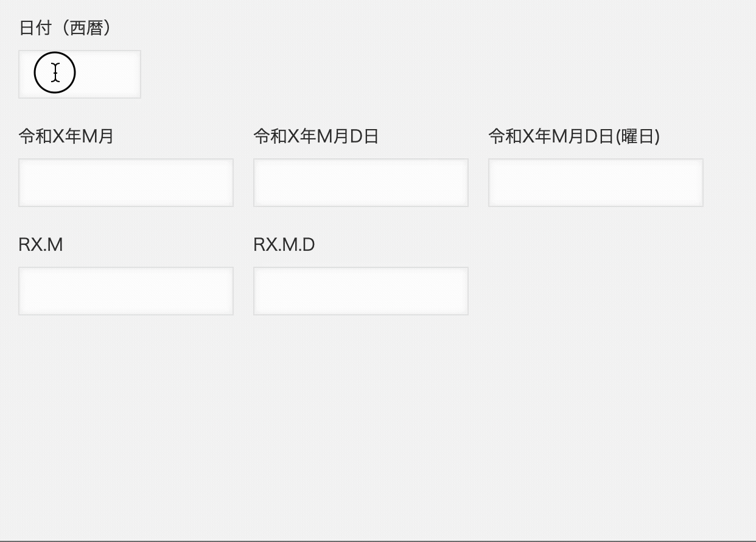Click the 令和X年M月 label
The height and width of the screenshot is (542, 756).
click(x=66, y=136)
